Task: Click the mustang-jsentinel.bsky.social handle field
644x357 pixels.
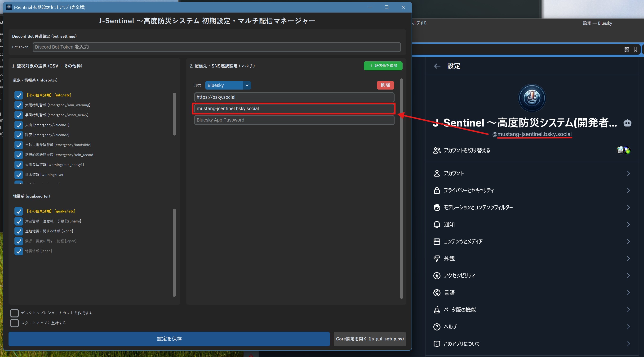Action: [294, 108]
